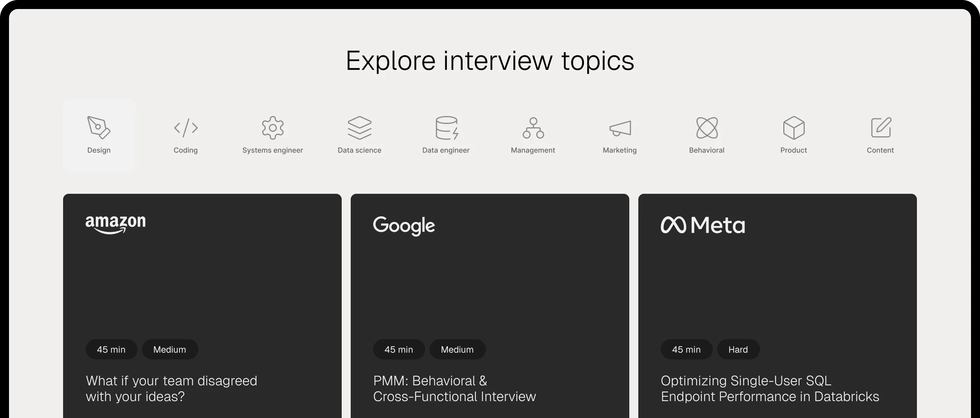
Task: Choose the Systems engineer gear icon
Action: point(272,128)
